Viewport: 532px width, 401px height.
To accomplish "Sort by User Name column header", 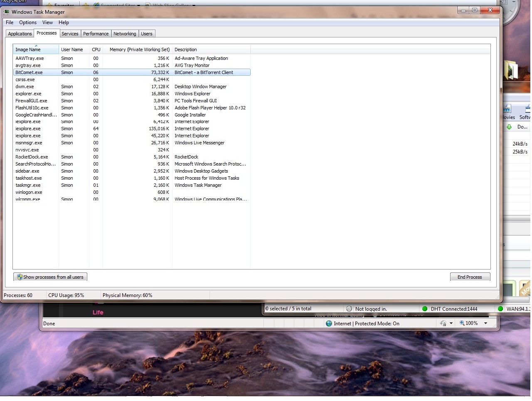I will point(74,50).
